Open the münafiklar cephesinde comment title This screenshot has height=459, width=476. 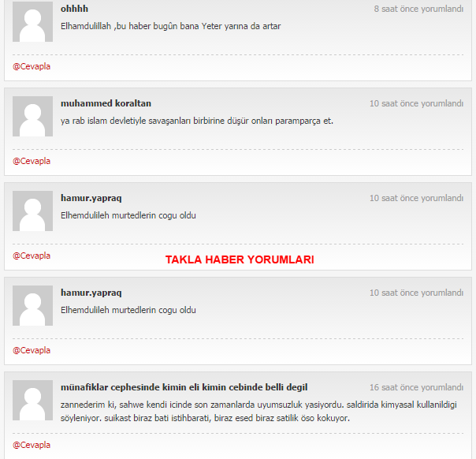point(184,387)
